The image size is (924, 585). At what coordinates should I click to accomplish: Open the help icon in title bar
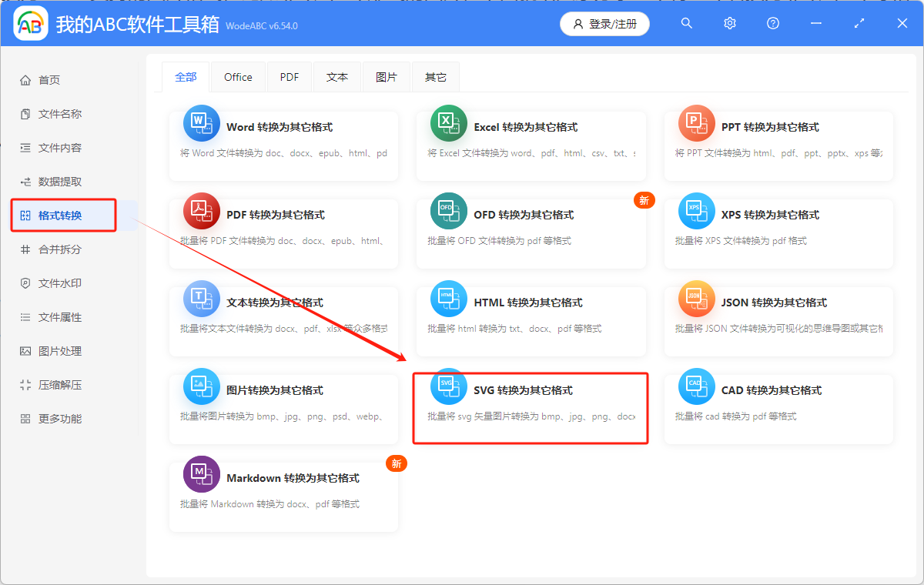click(x=772, y=23)
